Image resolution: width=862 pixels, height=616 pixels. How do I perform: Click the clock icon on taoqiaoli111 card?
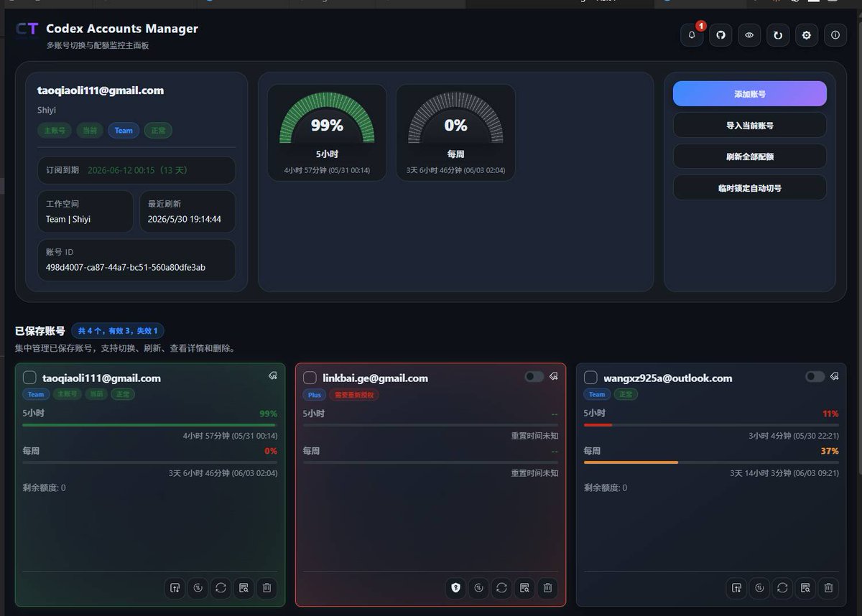(x=198, y=587)
